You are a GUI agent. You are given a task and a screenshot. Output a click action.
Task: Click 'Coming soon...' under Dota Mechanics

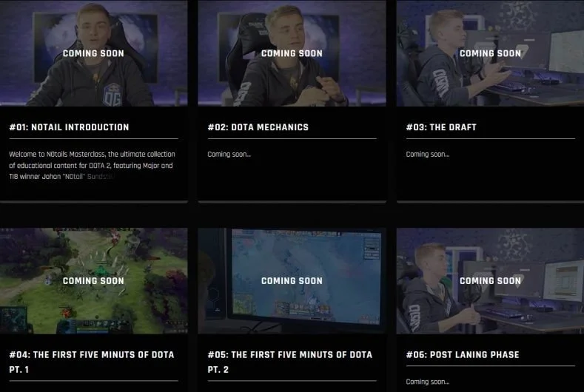pos(229,154)
